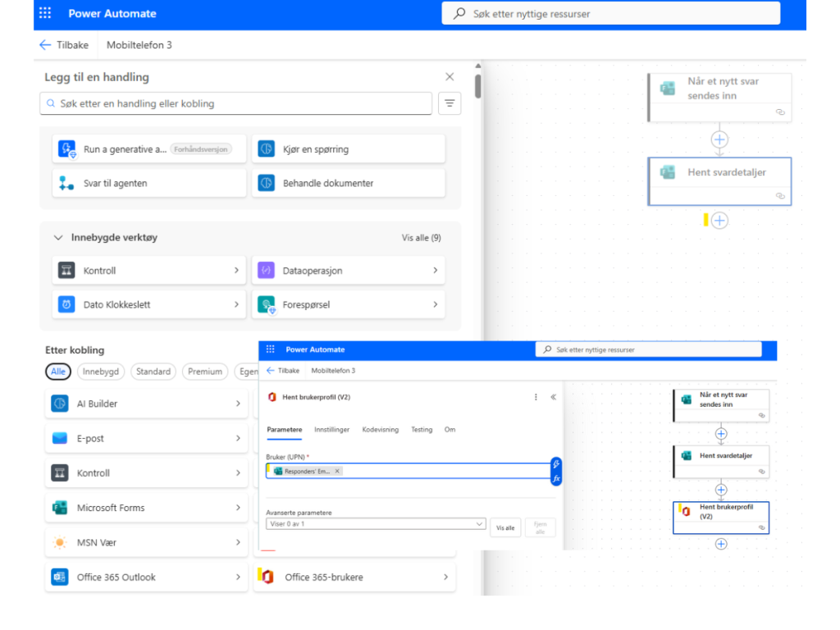
Task: Click the Vis alle (9) link
Action: coord(421,238)
